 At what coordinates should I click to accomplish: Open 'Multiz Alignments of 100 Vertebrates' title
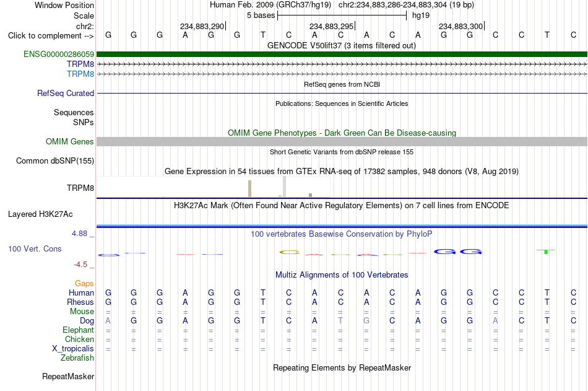coord(342,275)
